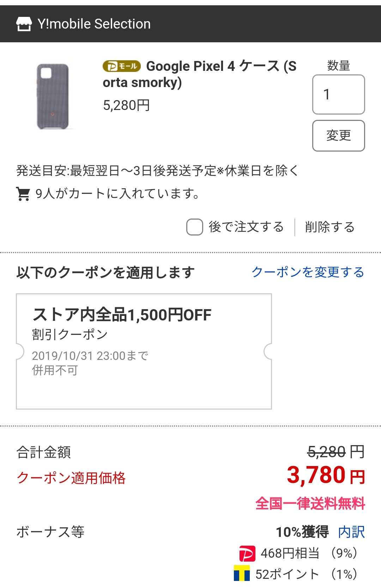Focus the 数量 quantity field

coord(339,94)
